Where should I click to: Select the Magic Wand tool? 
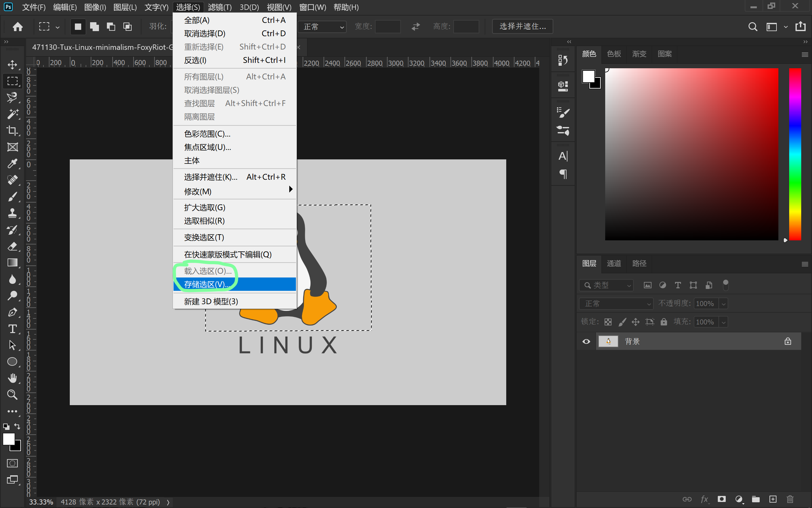click(x=12, y=114)
